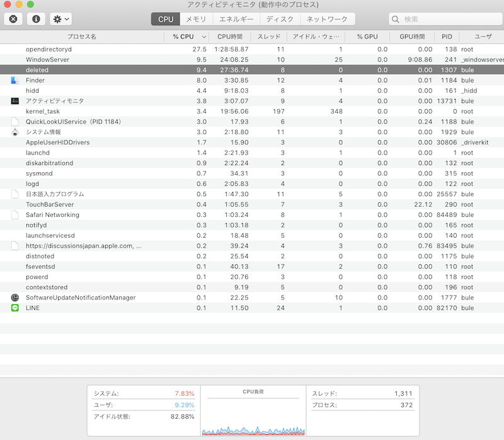Sort by プロセス名 column header
Viewport: 504px width, 440px height.
point(82,37)
